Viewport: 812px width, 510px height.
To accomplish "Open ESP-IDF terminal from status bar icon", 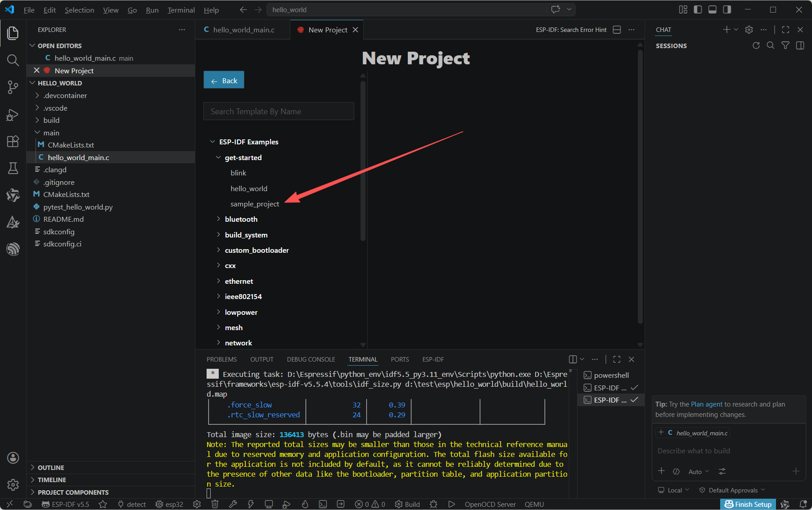I will pos(323,504).
